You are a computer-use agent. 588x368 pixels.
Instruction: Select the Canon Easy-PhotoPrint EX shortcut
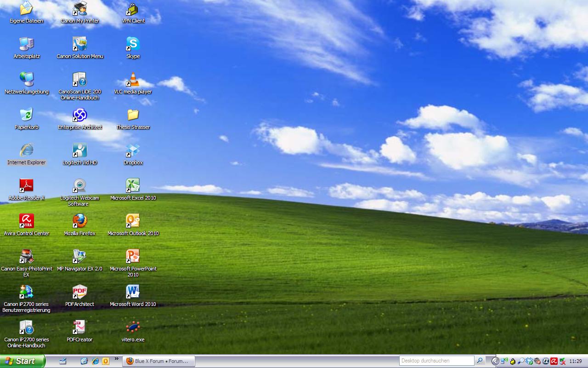[x=27, y=264]
